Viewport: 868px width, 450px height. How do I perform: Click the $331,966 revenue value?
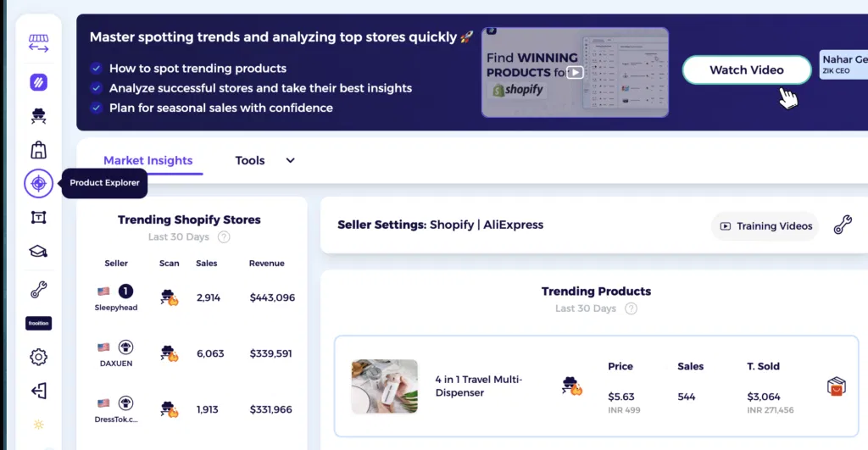270,409
